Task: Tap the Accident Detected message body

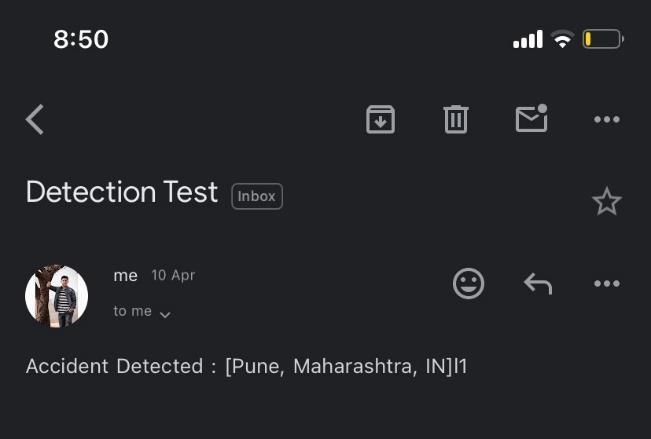Action: pyautogui.click(x=246, y=366)
